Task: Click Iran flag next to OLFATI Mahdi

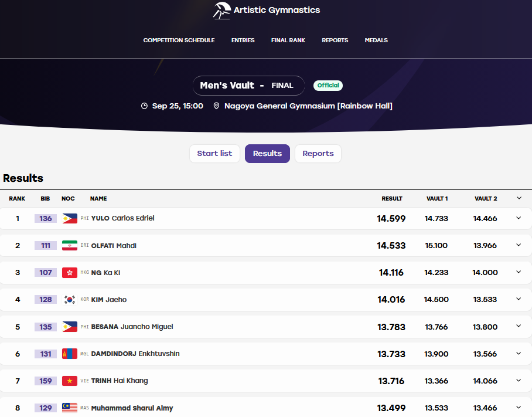Action: 70,246
